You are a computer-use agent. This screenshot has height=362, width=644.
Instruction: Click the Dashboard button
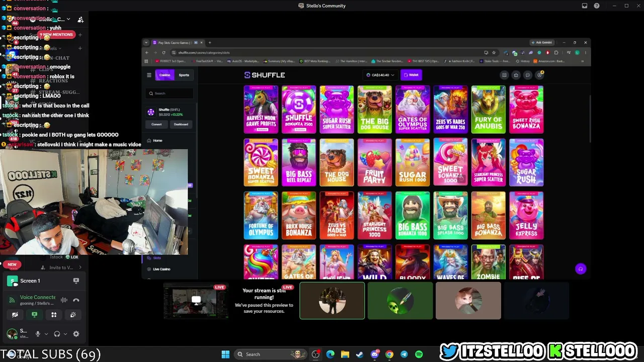[181, 124]
